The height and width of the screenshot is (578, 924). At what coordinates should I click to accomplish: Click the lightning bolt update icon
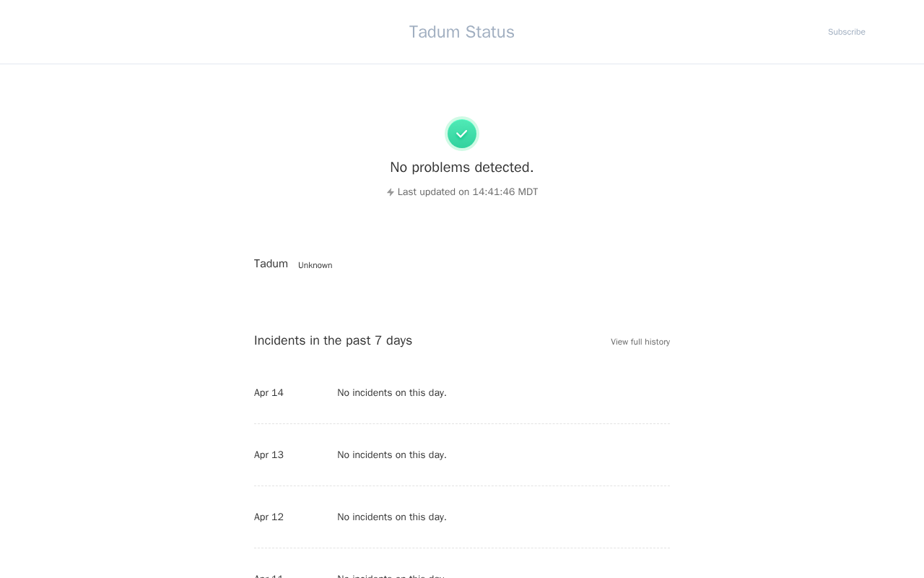[391, 192]
